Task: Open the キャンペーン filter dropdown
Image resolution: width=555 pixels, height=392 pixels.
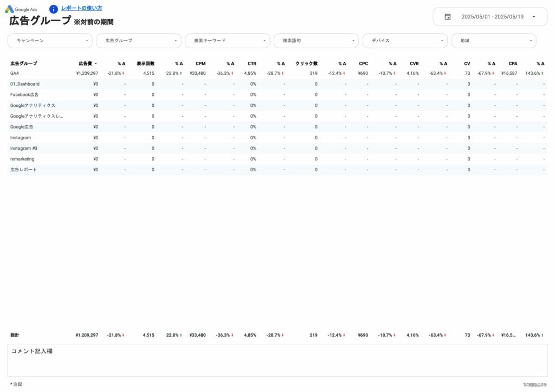Action: 50,41
